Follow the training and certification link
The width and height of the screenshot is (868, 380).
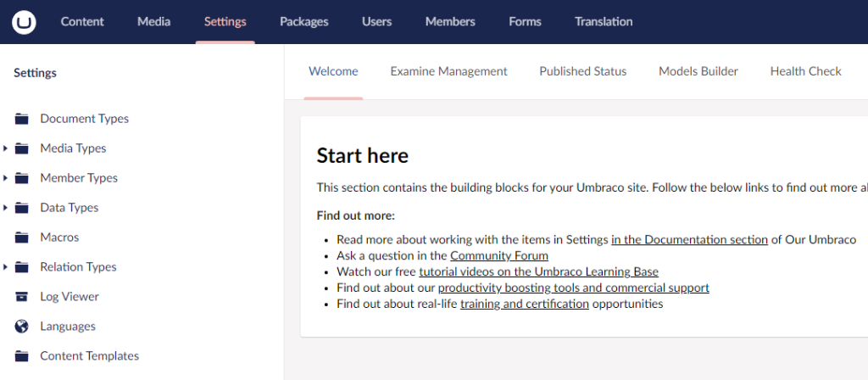coord(524,304)
